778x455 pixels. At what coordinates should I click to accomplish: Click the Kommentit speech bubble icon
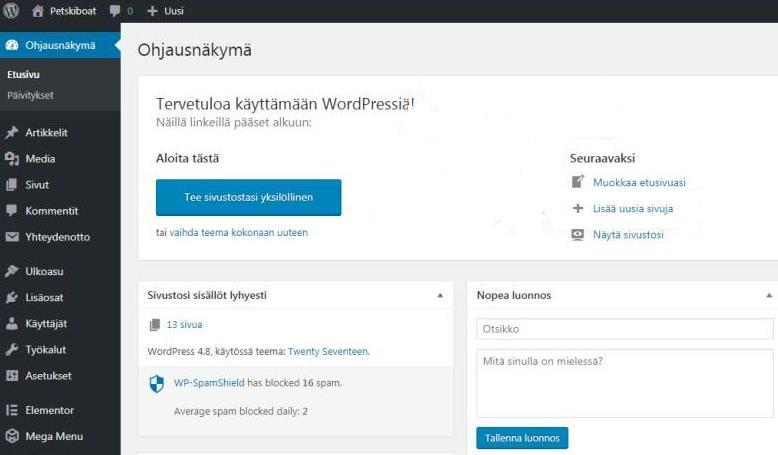point(12,210)
